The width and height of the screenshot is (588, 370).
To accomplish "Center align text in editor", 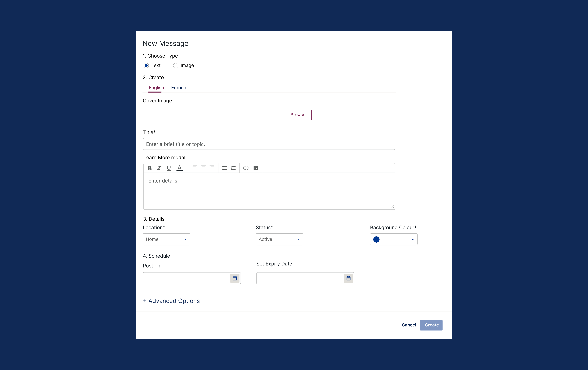I will 203,168.
